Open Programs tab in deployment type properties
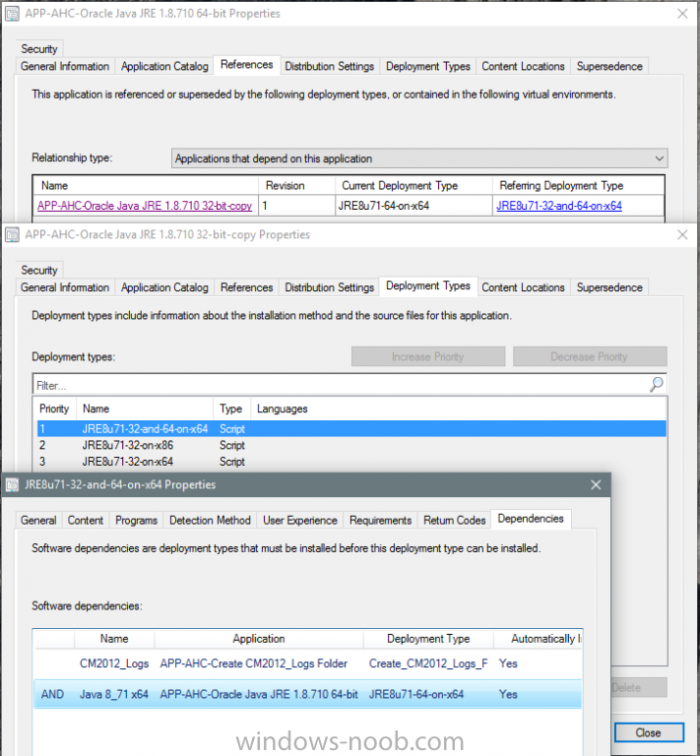 pos(137,520)
